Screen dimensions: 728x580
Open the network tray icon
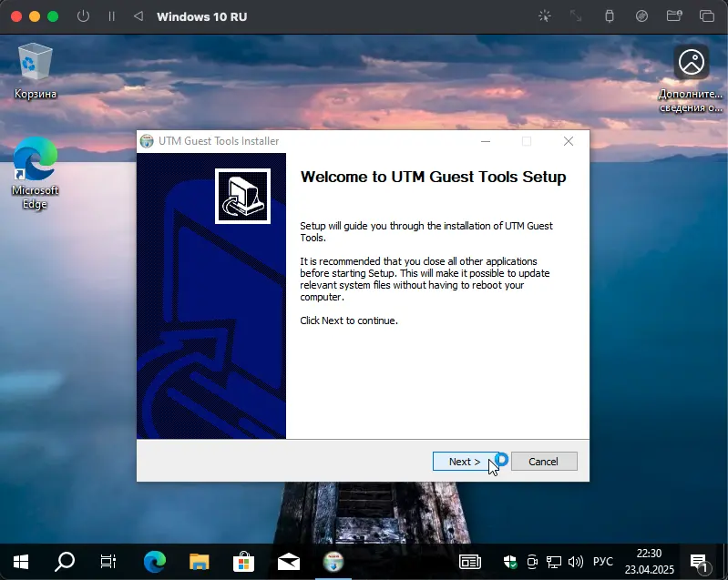tap(553, 562)
